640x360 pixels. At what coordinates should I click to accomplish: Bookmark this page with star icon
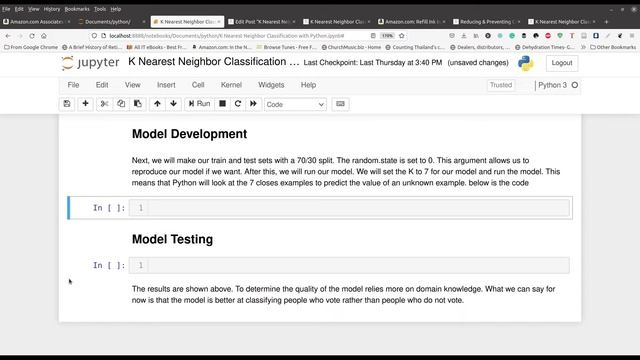pos(402,36)
